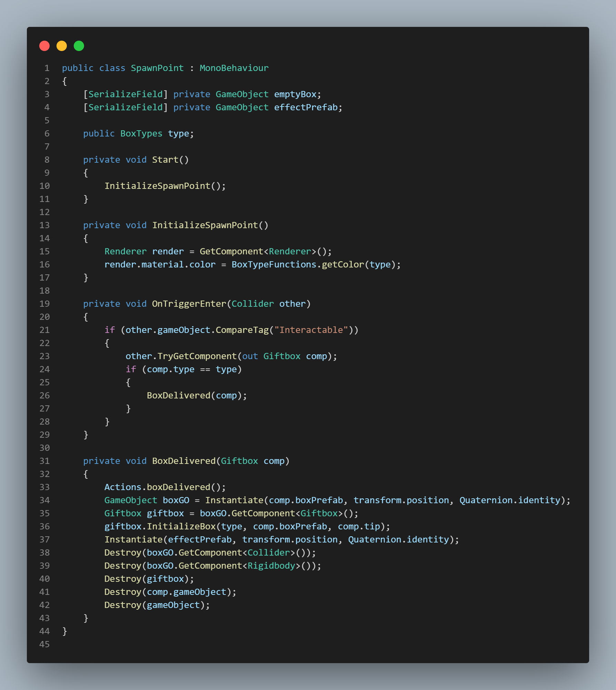Click the Start method name

pyautogui.click(x=165, y=160)
